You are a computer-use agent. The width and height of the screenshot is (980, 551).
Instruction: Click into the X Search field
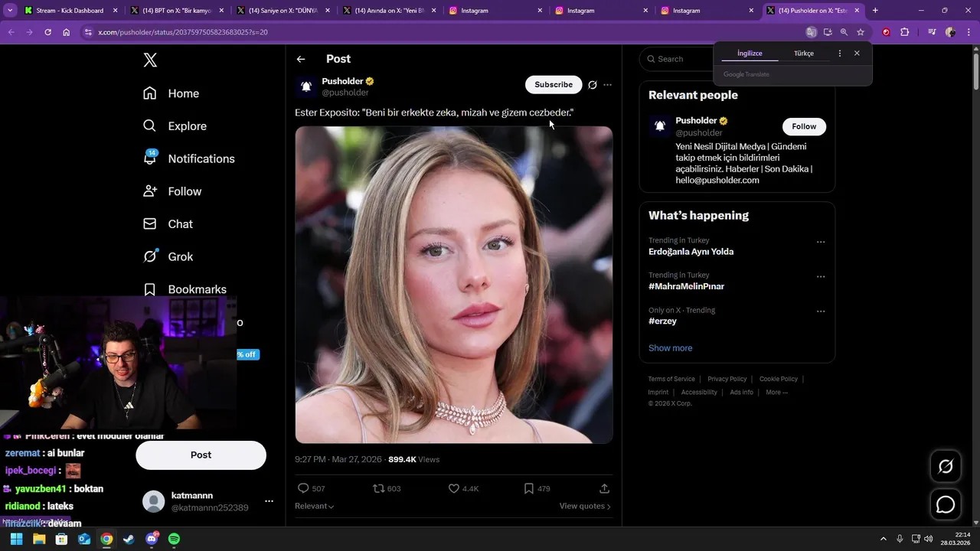678,59
